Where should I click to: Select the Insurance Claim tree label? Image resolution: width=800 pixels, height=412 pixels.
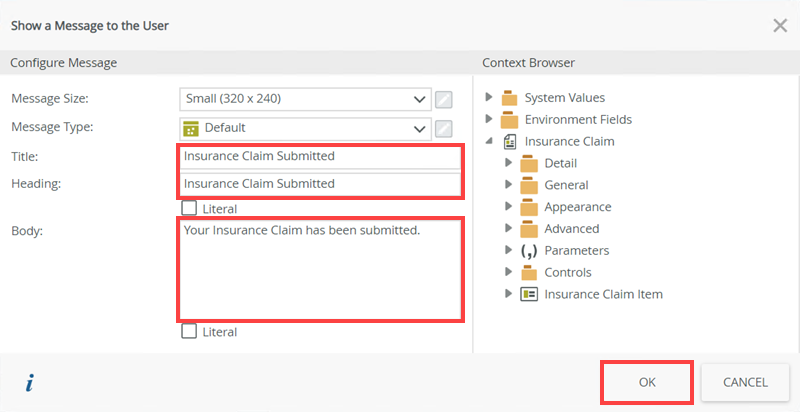click(569, 141)
